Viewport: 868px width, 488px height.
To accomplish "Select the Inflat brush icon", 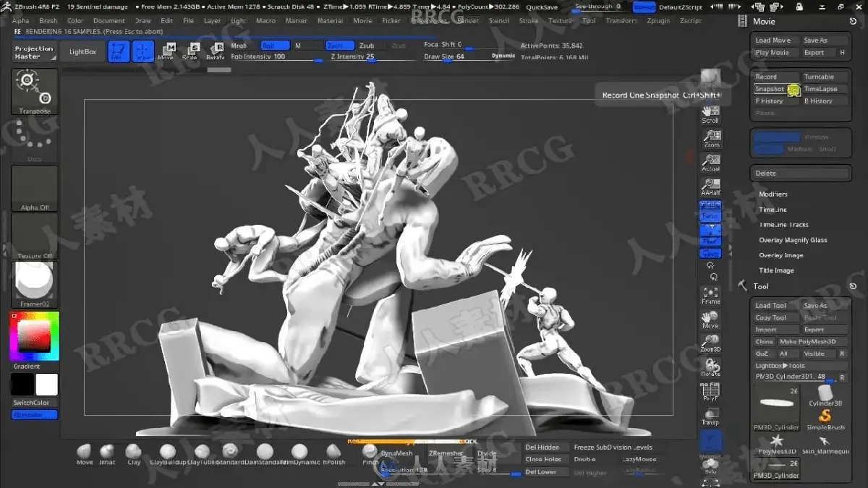I will [107, 453].
